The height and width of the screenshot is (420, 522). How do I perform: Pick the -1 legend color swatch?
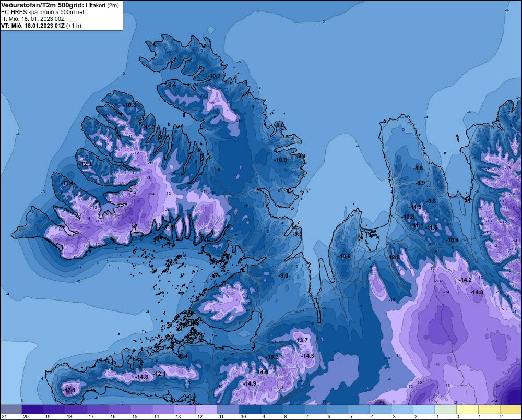[x=446, y=409]
